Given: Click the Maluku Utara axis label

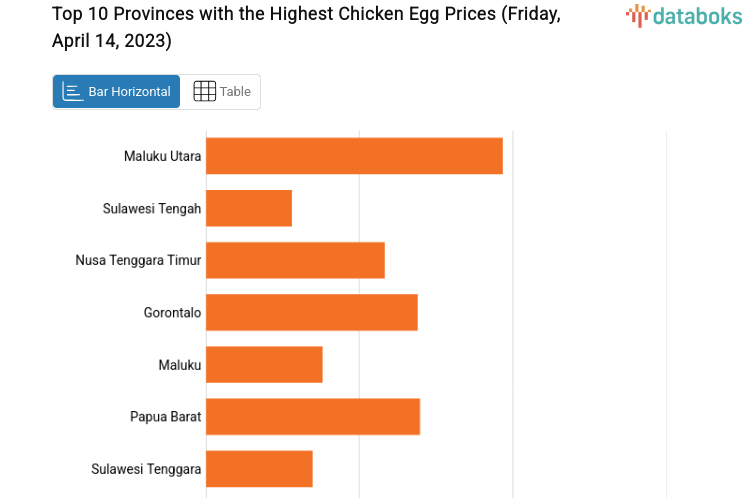Looking at the screenshot, I should point(162,156).
